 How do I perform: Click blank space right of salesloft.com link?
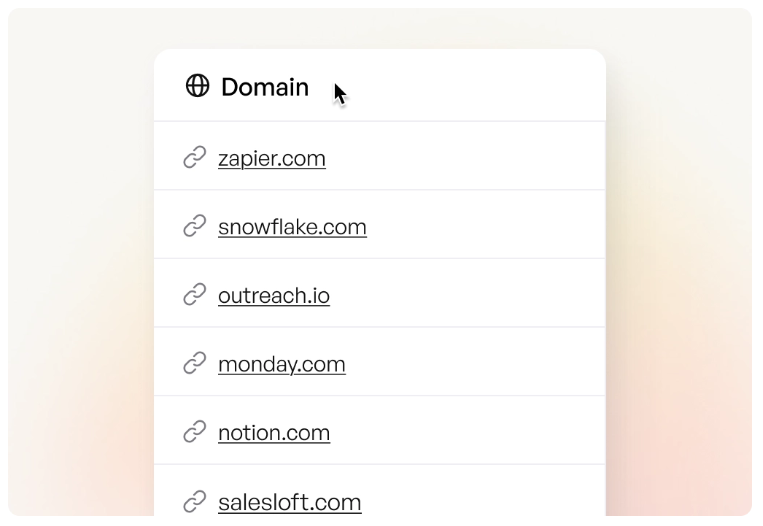coord(480,501)
